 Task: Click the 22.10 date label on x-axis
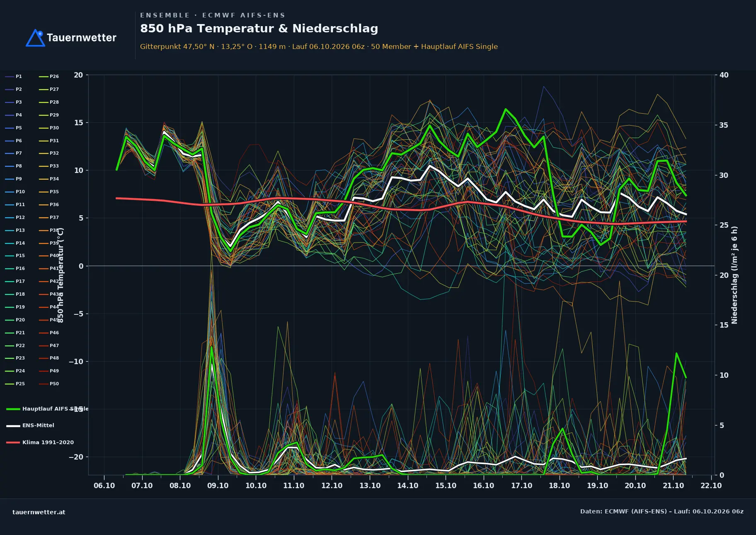point(711,486)
